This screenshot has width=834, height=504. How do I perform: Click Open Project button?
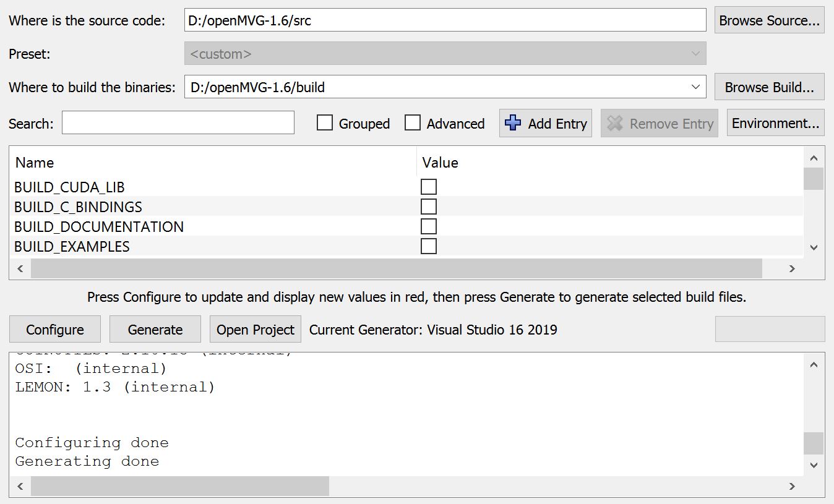pyautogui.click(x=256, y=330)
